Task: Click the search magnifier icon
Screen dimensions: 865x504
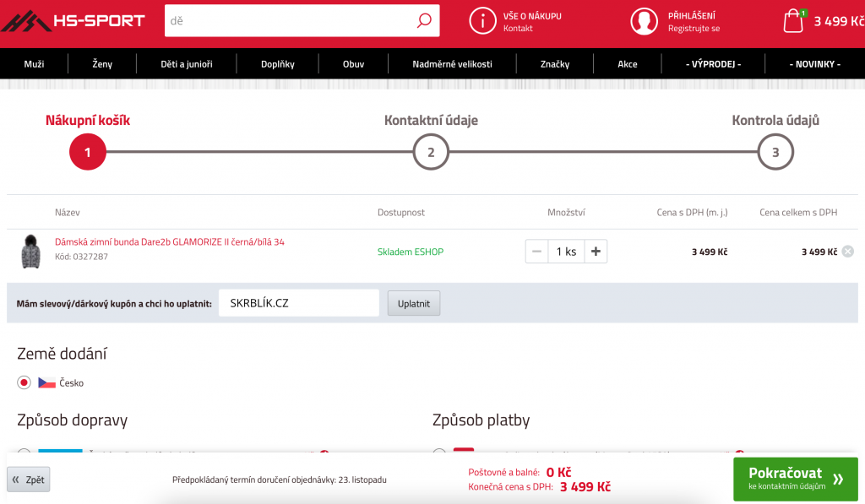Action: tap(424, 21)
